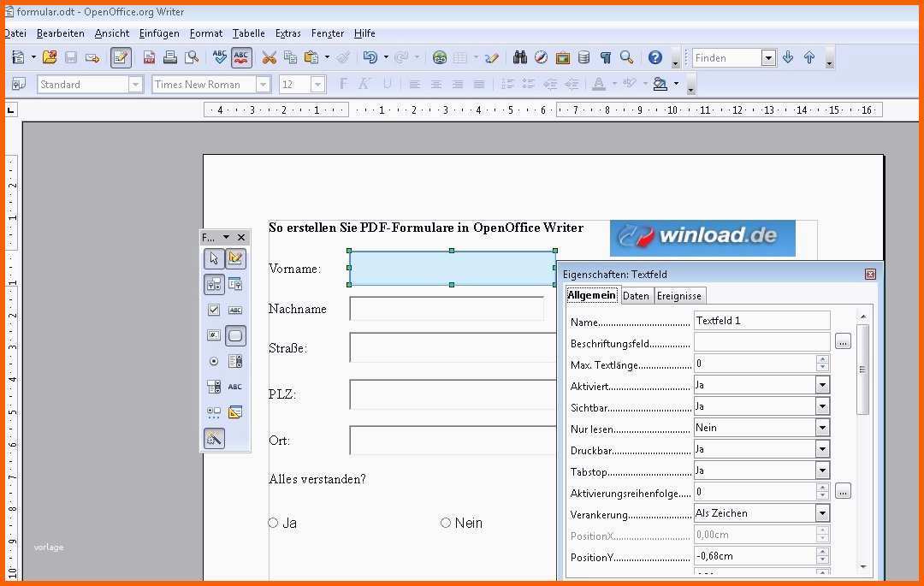Click the Export as PDF toolbar icon
Viewport: 924px width, 586px height.
click(150, 57)
